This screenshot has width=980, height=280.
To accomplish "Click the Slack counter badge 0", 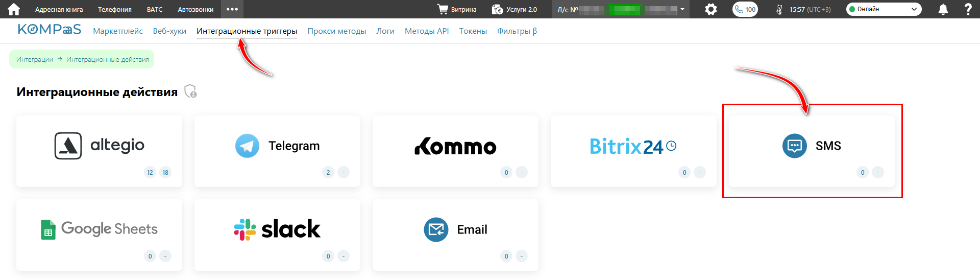I will pyautogui.click(x=328, y=256).
